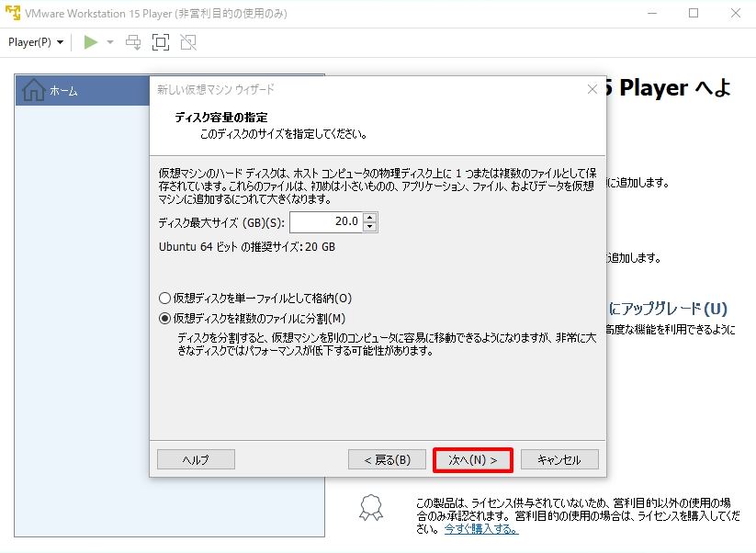Screen dimensions: 756x553
Task: Click the 戻る(B) back button
Action: (387, 459)
